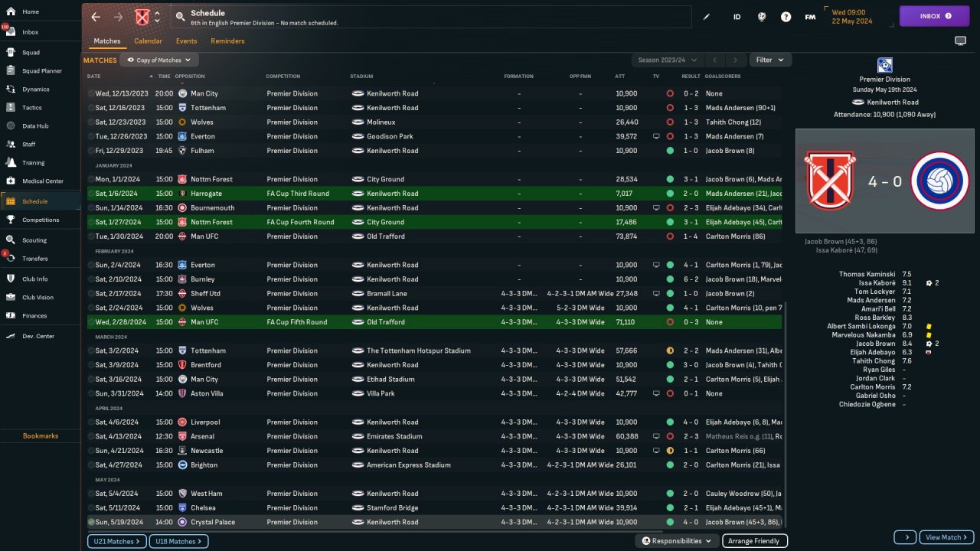The image size is (980, 551).
Task: Click the search magnifier icon
Action: (180, 17)
